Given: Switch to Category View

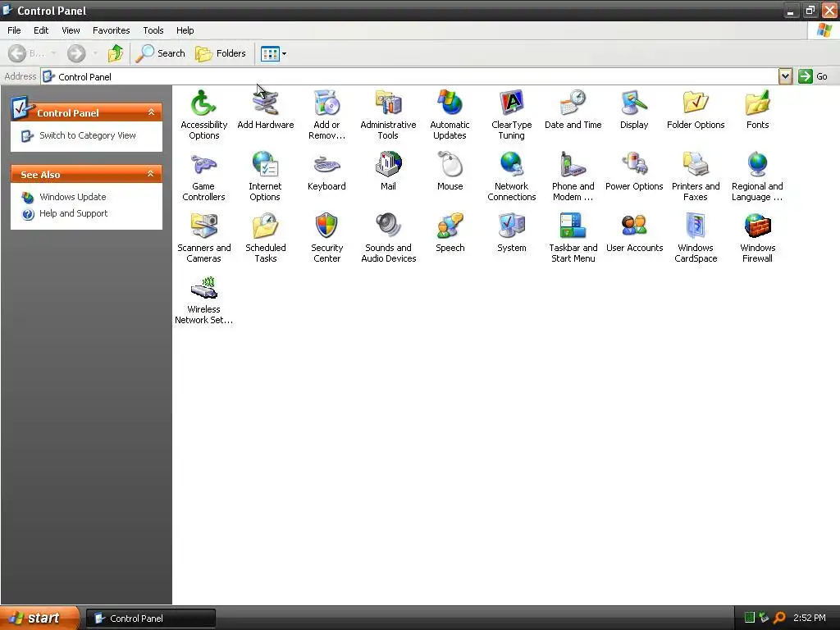Looking at the screenshot, I should tap(87, 135).
